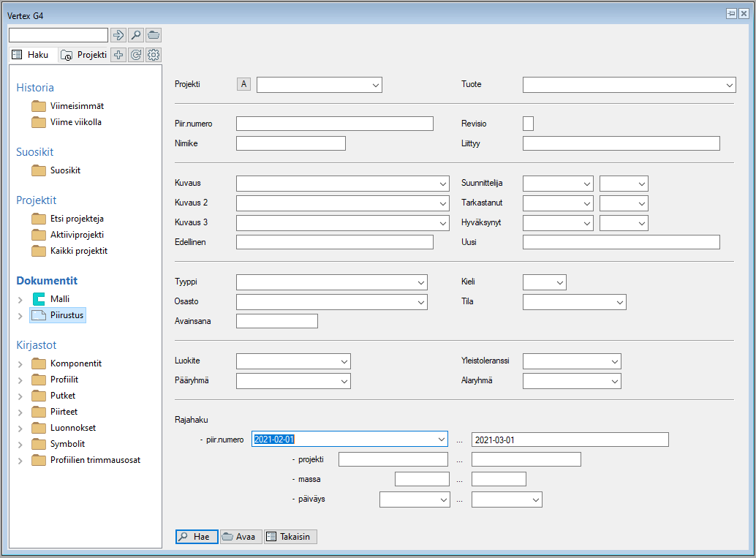This screenshot has height=558, width=756.
Task: Open the Tyyppi dropdown
Action: (421, 282)
